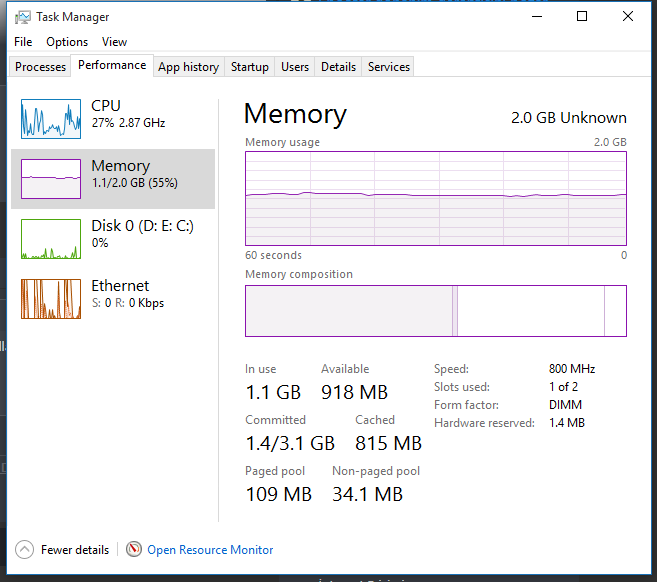Open the Options menu
This screenshot has width=657, height=582.
click(67, 42)
